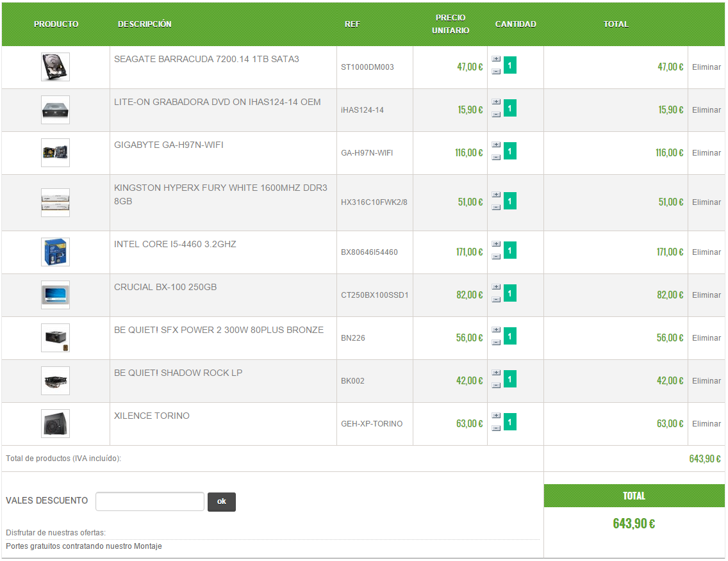The height and width of the screenshot is (561, 728).
Task: Select quantity box of Xilence Torino row
Action: tap(509, 422)
